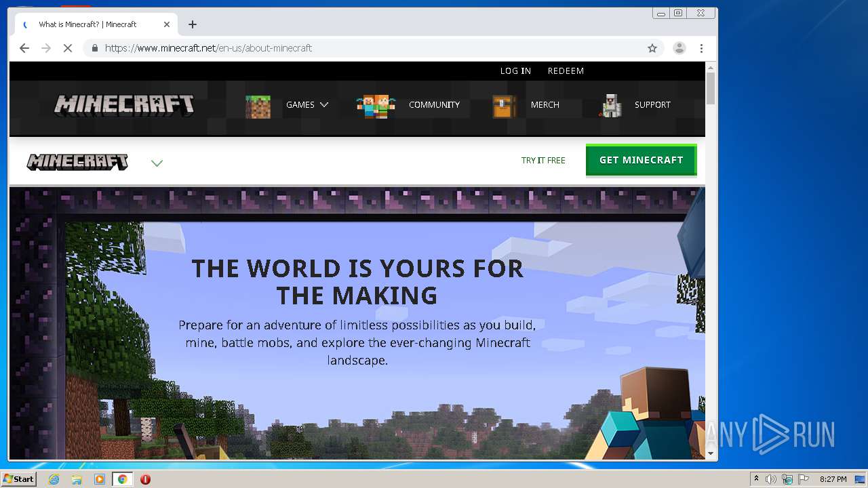Open the volume tray icon
The width and height of the screenshot is (868, 488).
771,479
